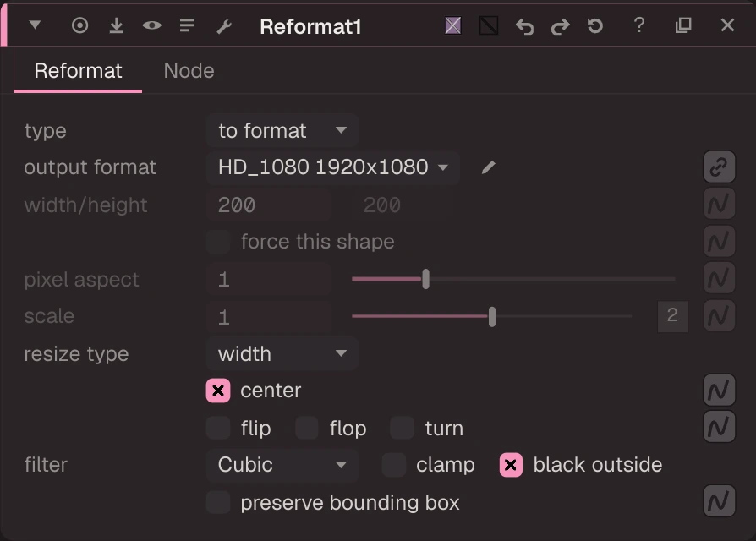Click the scale value field
Viewport: 756px width, 541px height.
(x=269, y=316)
